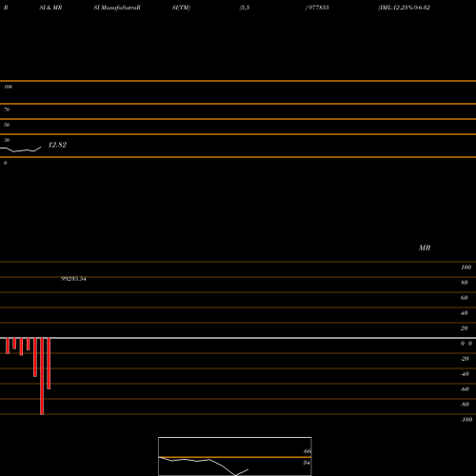Click the last red histogram bar
Image resolution: width=476 pixels, height=476 pixels.
click(x=49, y=364)
